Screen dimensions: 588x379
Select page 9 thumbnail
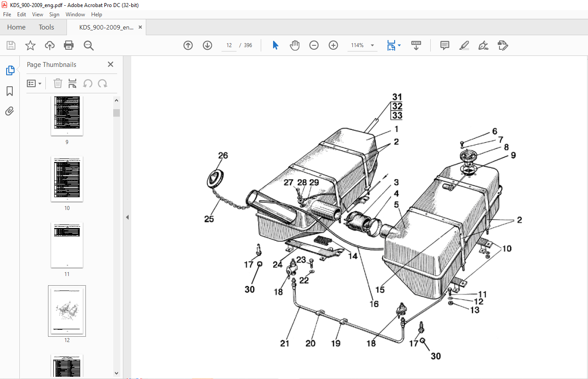[67, 117]
